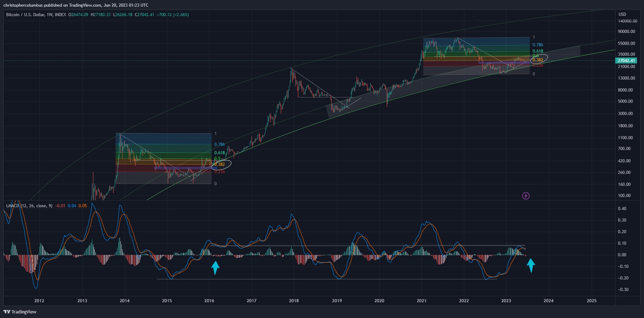
Task: Click the 27042.41 current price label
Action: click(x=626, y=60)
